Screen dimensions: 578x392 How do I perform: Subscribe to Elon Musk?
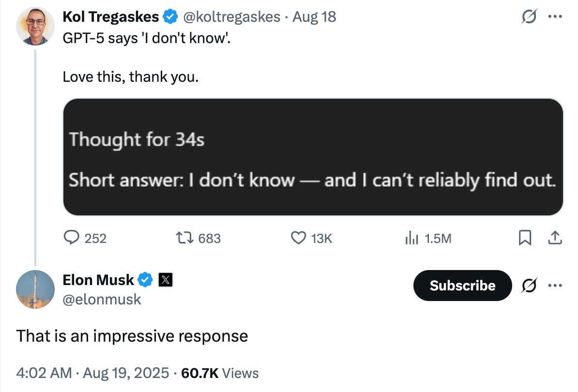tap(462, 286)
